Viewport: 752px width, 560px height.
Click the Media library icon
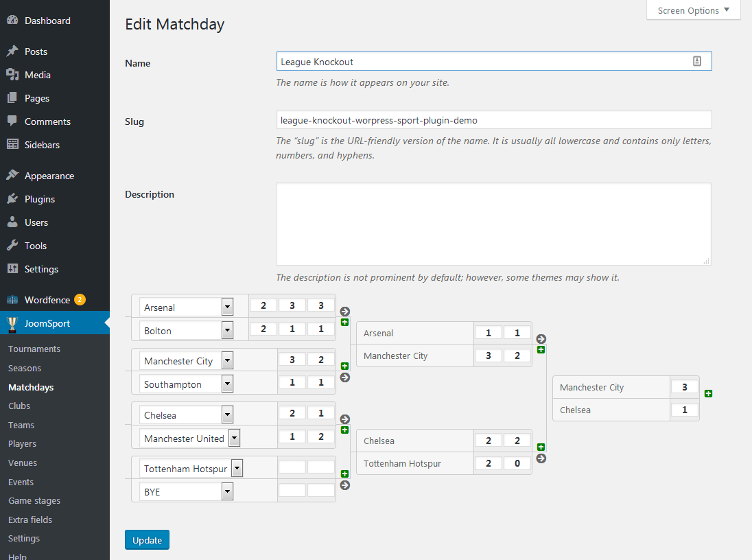point(12,74)
